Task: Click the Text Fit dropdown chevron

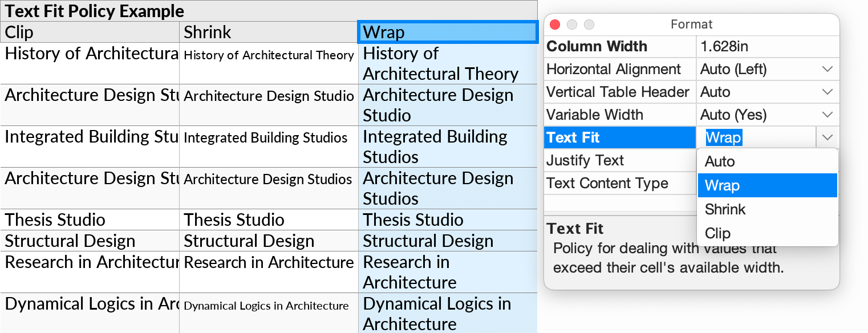Action: tap(828, 137)
